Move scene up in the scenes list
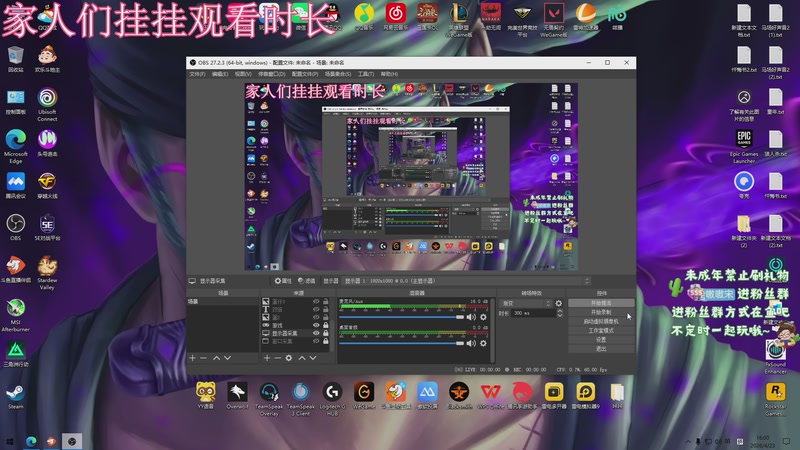Image resolution: width=800 pixels, height=450 pixels. point(216,358)
